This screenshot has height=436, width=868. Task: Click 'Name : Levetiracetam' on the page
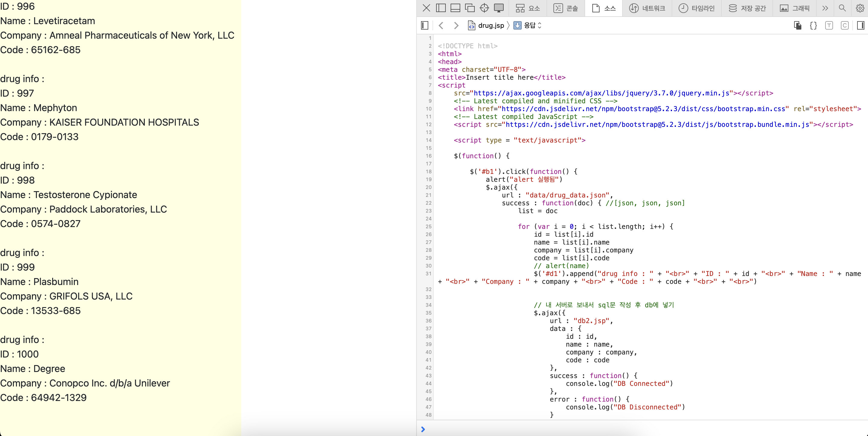coord(48,21)
